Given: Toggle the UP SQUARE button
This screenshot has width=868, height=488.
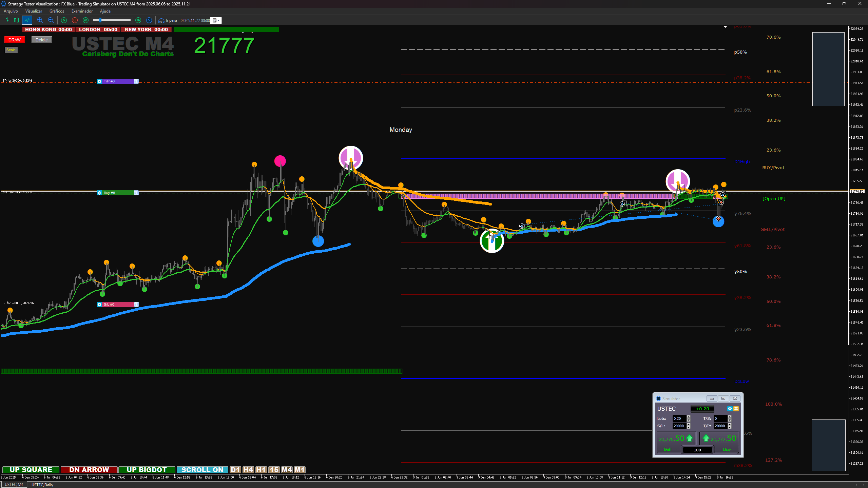Looking at the screenshot, I should click(x=31, y=470).
